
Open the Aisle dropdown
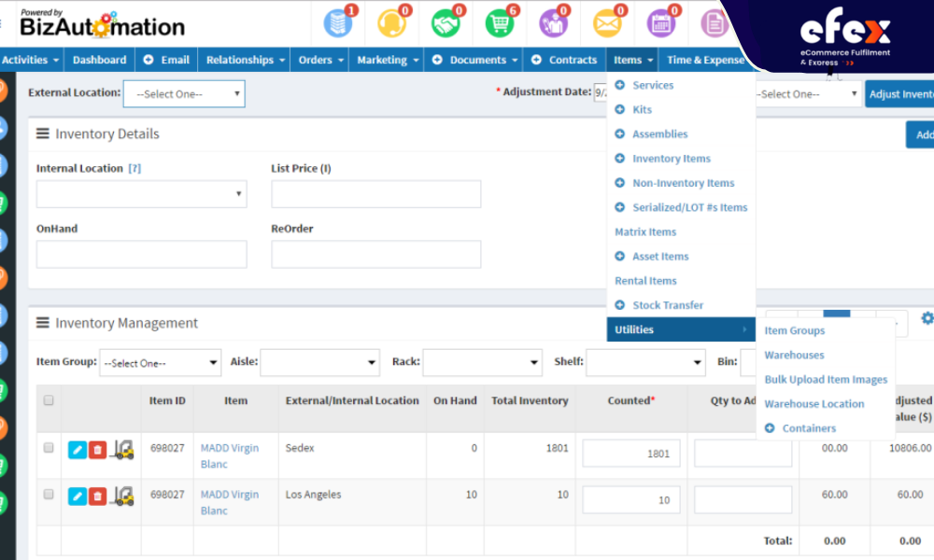pyautogui.click(x=319, y=362)
